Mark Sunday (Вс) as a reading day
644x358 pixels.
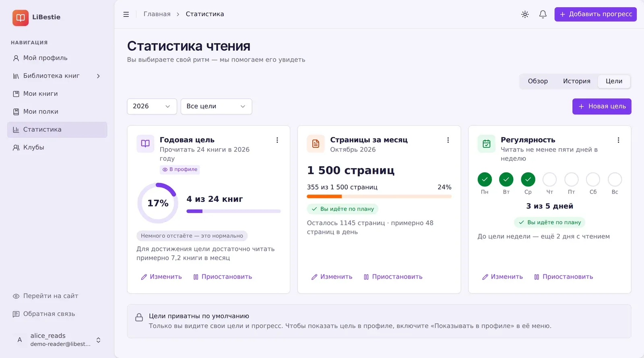615,180
